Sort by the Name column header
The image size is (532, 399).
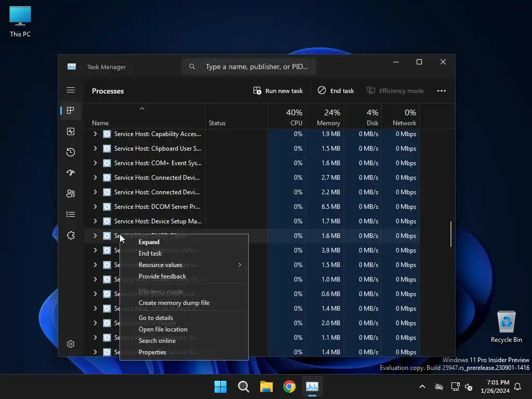pyautogui.click(x=144, y=116)
